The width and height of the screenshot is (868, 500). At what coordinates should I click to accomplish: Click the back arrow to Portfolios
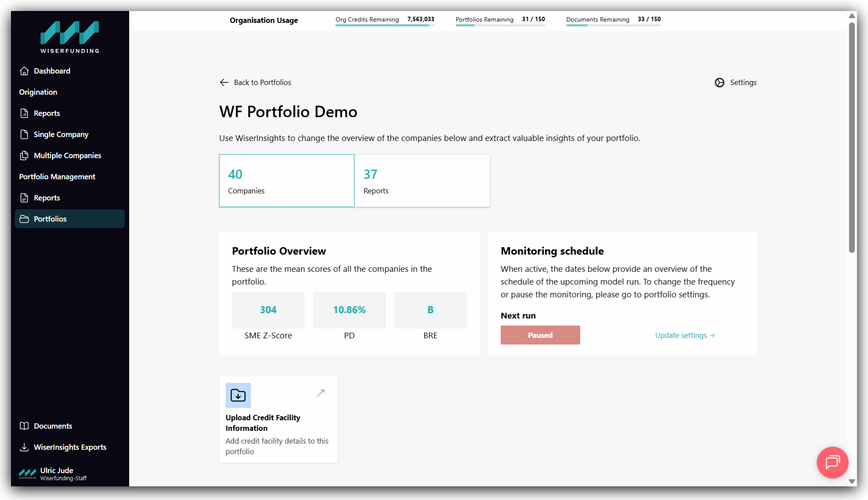pos(224,82)
